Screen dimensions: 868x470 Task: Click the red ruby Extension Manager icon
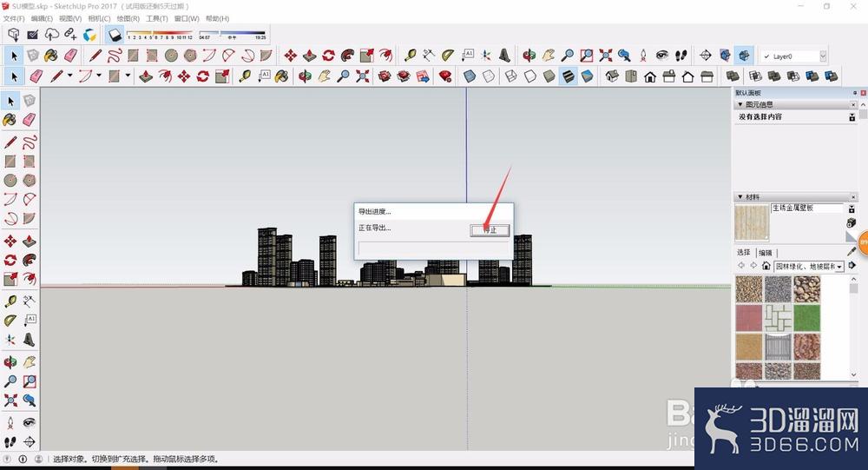[x=445, y=76]
